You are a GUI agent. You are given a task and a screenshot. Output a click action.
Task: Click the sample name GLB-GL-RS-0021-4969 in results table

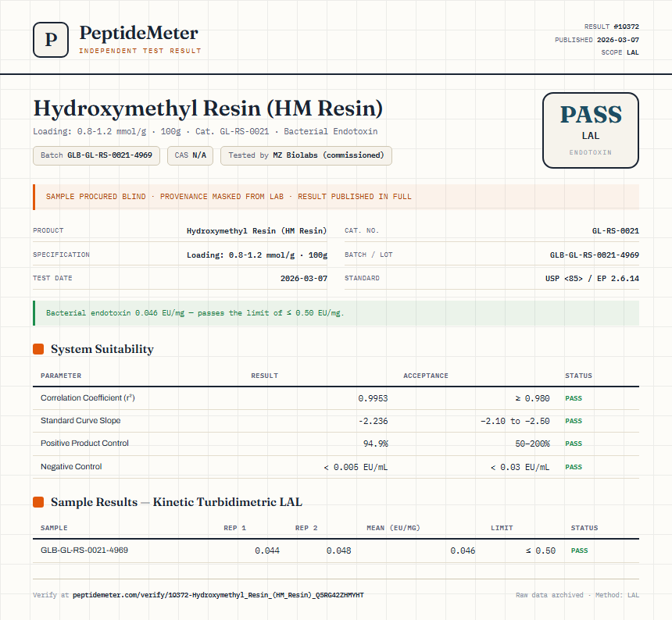pyautogui.click(x=84, y=551)
